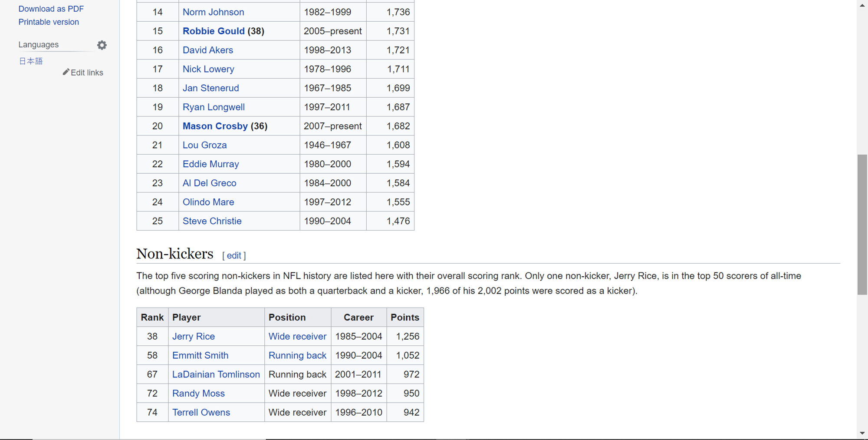Image resolution: width=868 pixels, height=440 pixels.
Task: Click the 1,721 points cell for David Akers
Action: click(390, 50)
